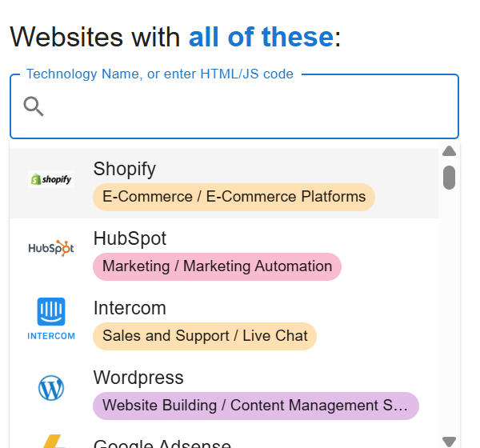Choose the HubSpot option
This screenshot has width=480, height=448.
(130, 238)
